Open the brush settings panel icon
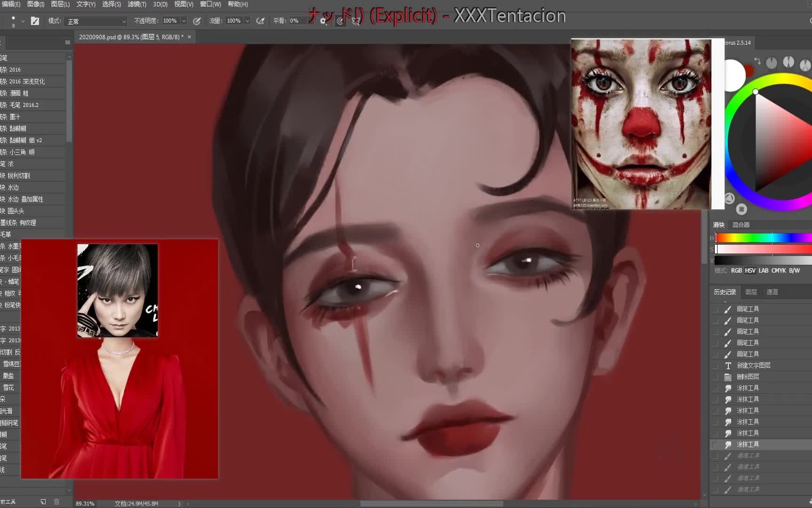The height and width of the screenshot is (508, 812). click(35, 21)
